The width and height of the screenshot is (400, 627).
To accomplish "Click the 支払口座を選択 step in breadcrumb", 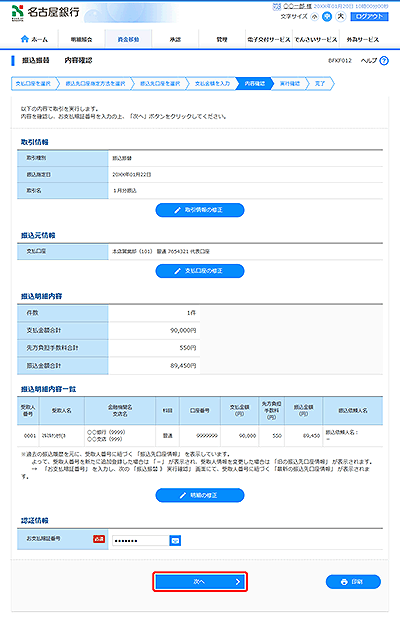I will coord(33,84).
